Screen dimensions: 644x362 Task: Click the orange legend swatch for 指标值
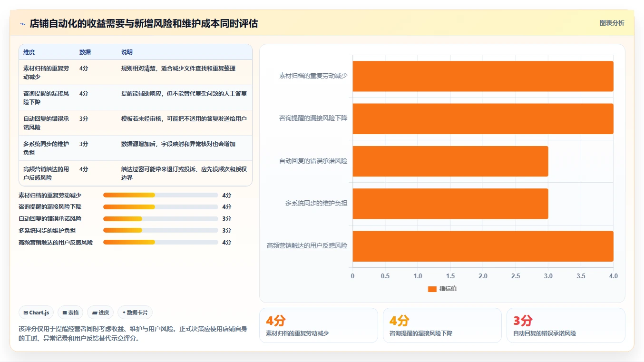[432, 289]
